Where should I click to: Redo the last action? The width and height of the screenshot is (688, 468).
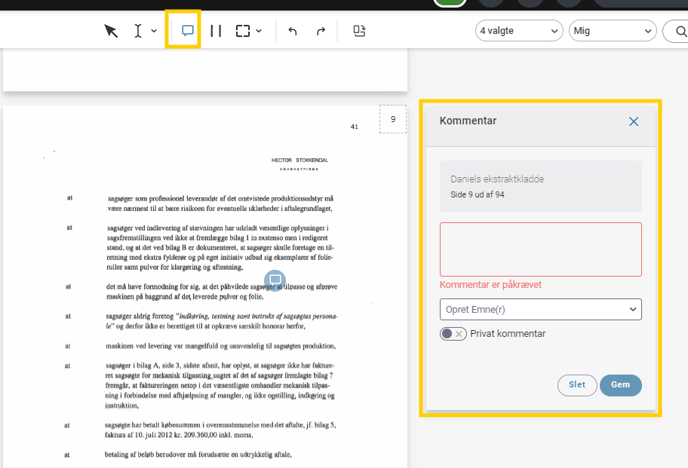point(321,31)
